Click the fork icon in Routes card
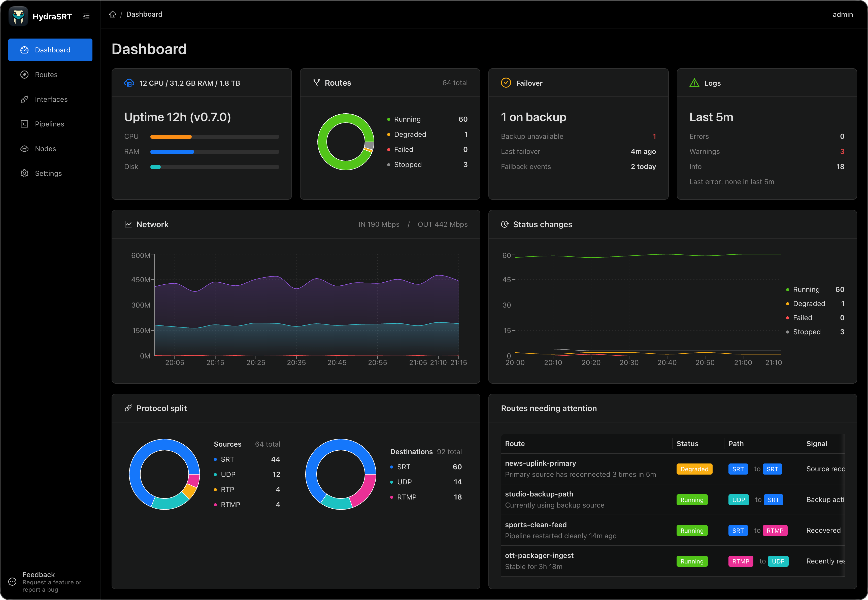 [x=317, y=83]
